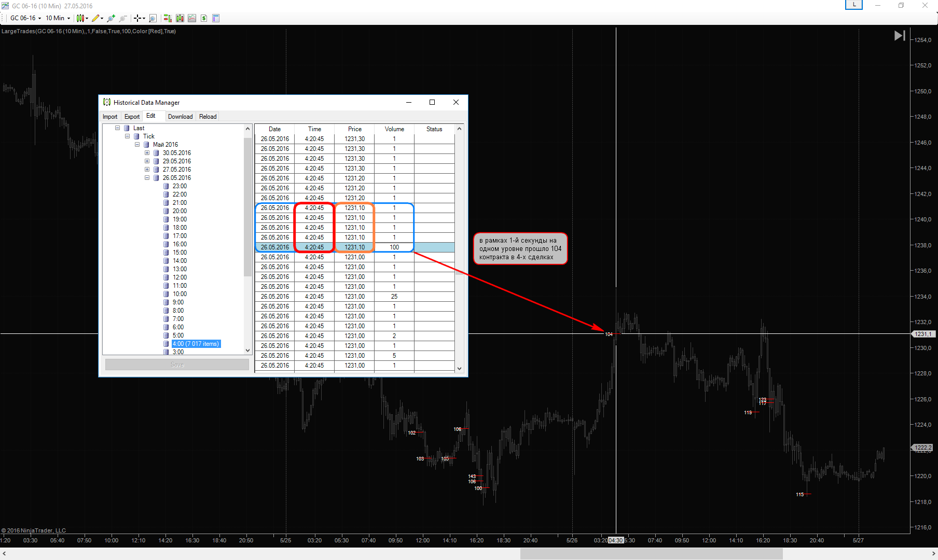Choose the crosshair cursor tool
Image resolution: width=938 pixels, height=560 pixels.
coord(137,18)
